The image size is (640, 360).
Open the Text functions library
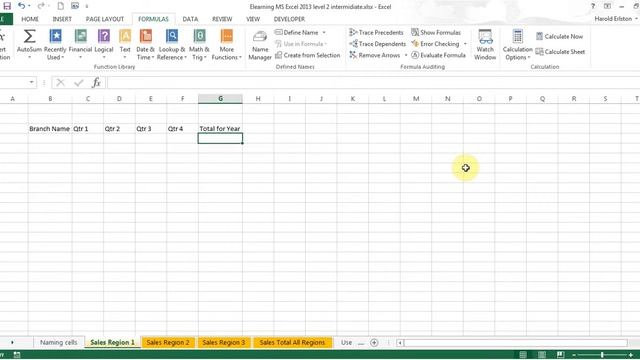point(125,44)
